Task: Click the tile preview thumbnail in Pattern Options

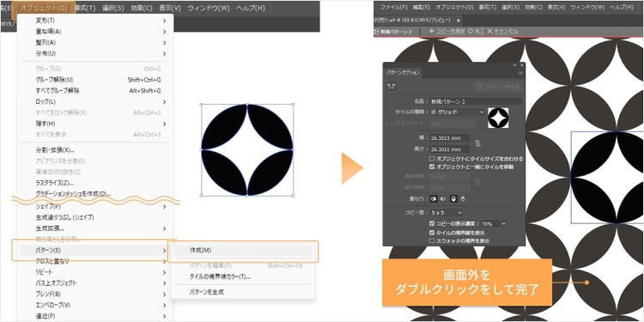Action: [498, 118]
